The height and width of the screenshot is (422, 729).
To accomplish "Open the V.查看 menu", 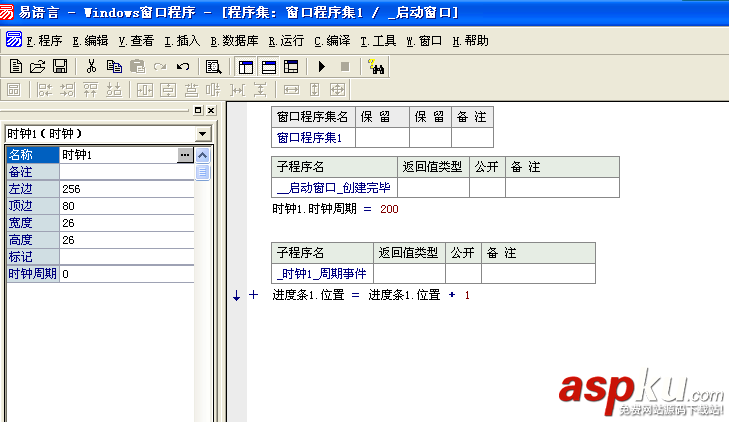I will 136,41.
